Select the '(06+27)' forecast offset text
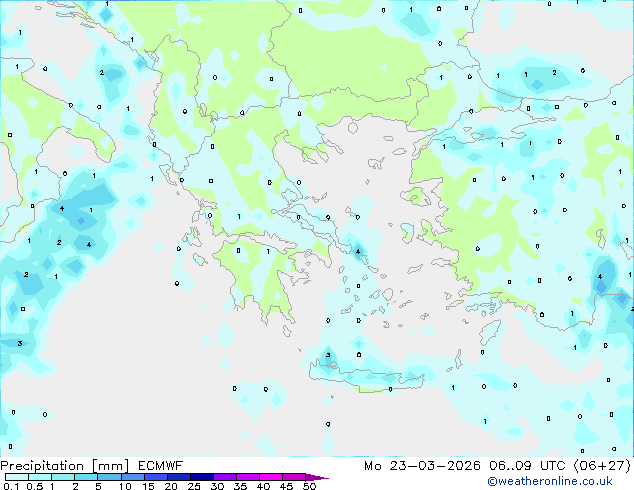This screenshot has height=490, width=634. point(602,466)
